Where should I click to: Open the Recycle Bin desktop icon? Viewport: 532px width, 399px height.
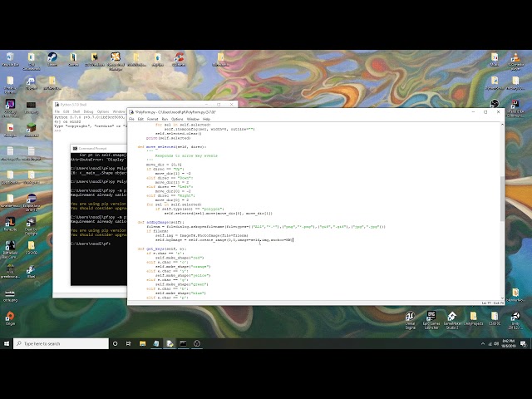tap(10, 59)
